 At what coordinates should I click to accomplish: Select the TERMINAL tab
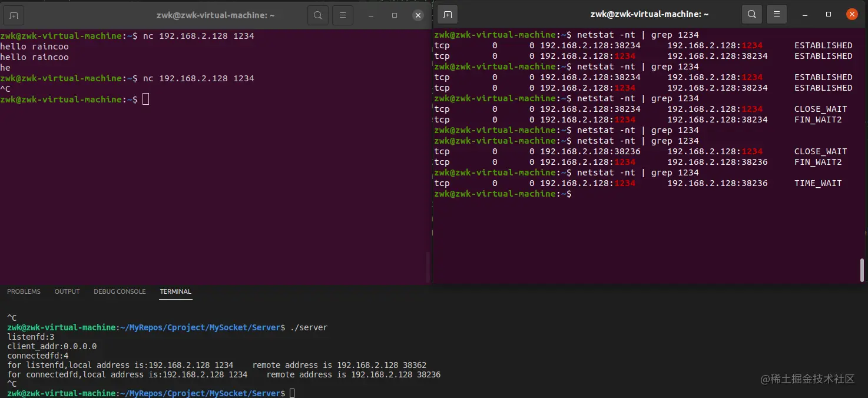[x=175, y=291]
